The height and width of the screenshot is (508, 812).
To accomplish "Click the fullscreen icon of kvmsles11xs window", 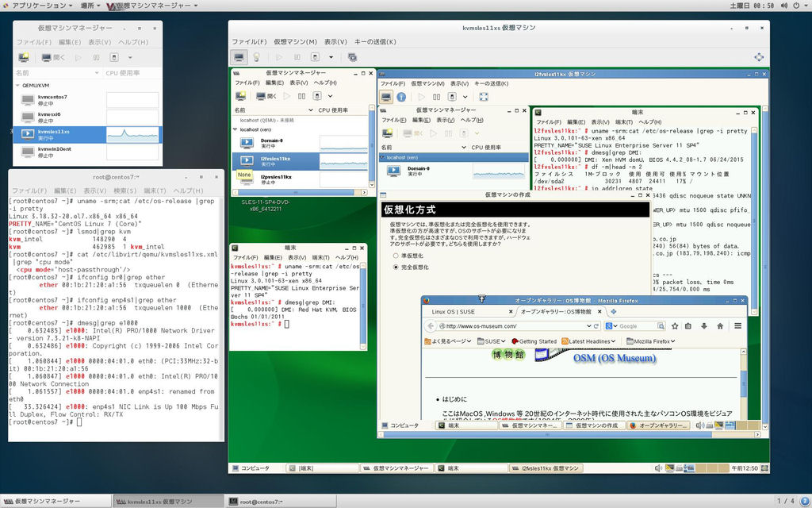I will tap(759, 57).
